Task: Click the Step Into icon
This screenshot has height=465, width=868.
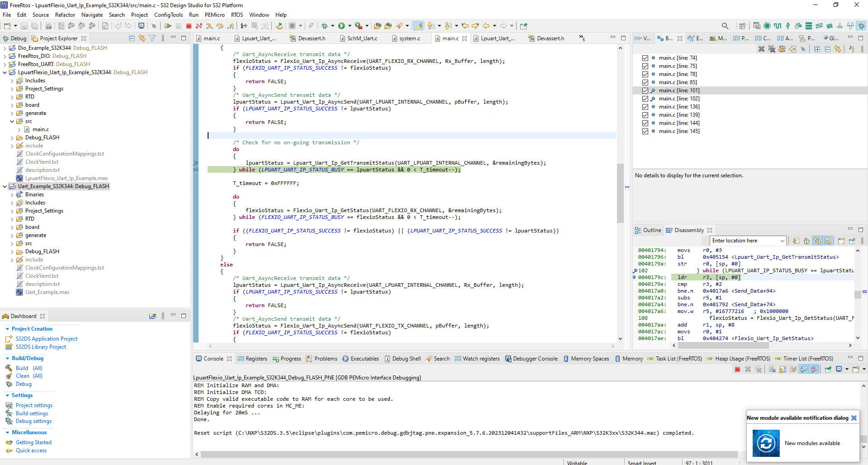Action: pyautogui.click(x=209, y=26)
